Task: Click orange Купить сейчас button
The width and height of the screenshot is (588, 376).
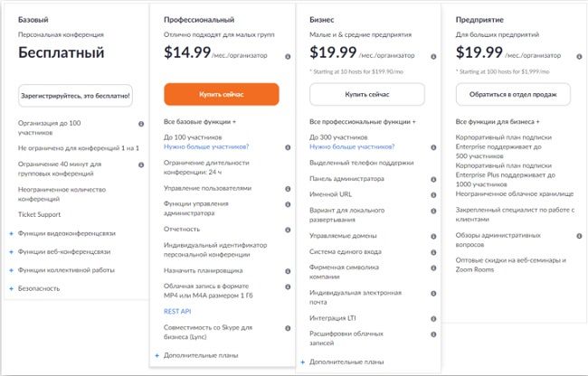Action: 222,94
